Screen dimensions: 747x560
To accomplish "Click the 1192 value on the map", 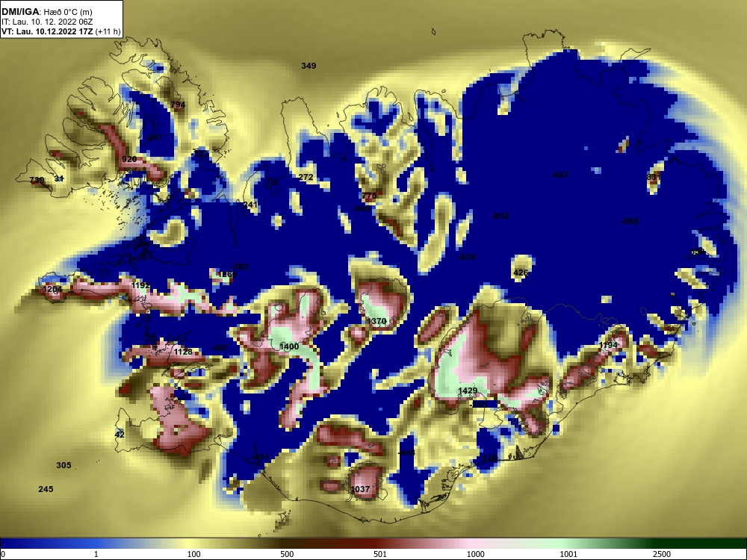I will pyautogui.click(x=141, y=285).
